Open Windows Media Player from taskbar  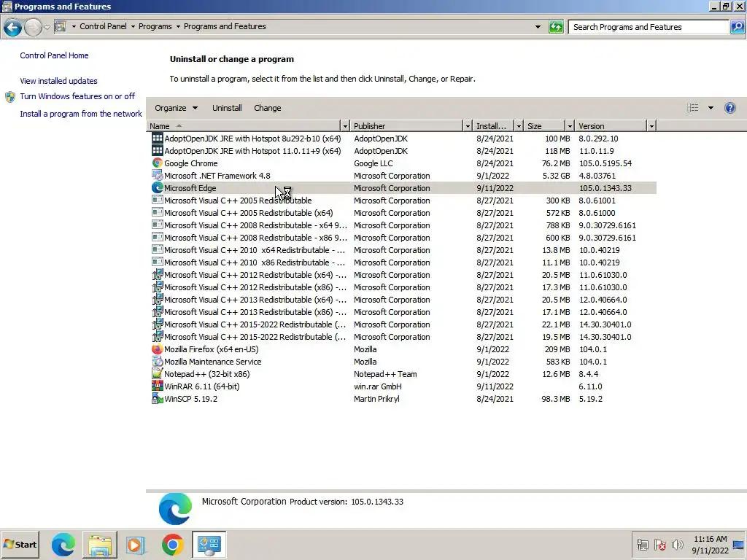tap(135, 544)
